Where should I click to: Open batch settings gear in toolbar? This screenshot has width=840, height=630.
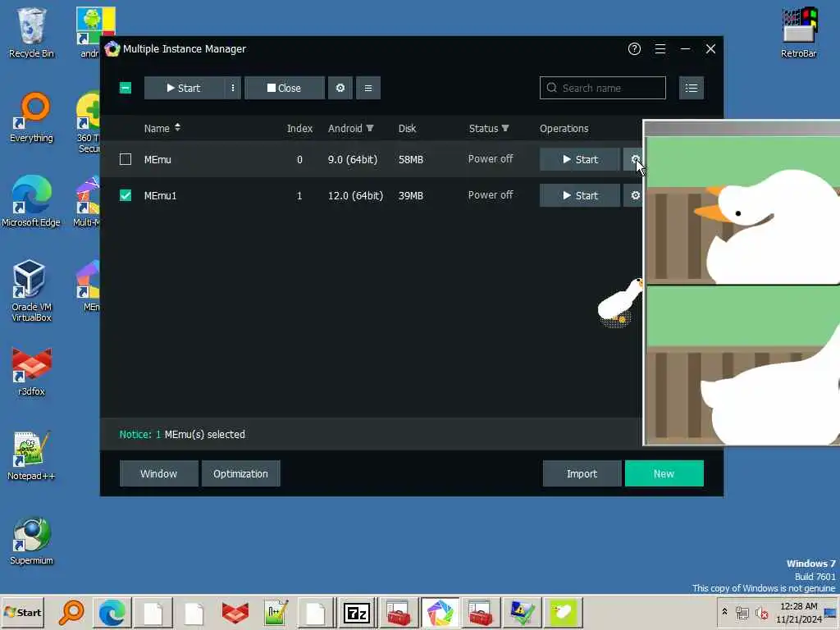340,88
